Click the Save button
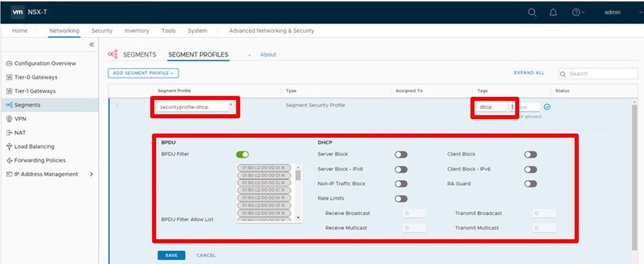The height and width of the screenshot is (264, 644). point(171,256)
